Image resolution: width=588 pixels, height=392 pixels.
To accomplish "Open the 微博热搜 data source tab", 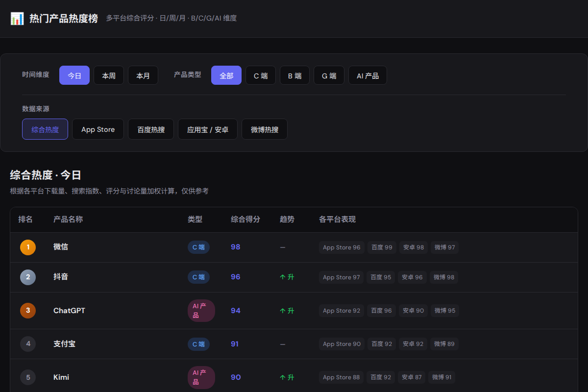I will [264, 129].
